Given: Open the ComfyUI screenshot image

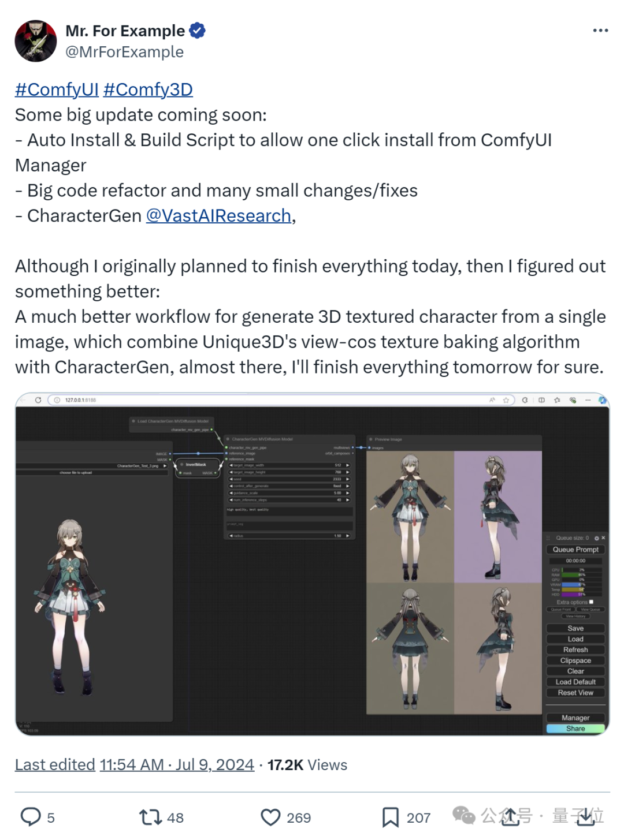Looking at the screenshot, I should (x=312, y=564).
